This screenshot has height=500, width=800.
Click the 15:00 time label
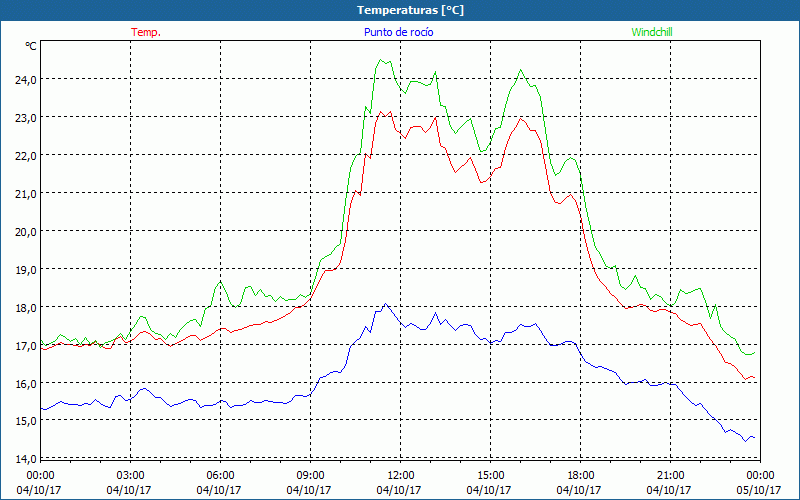[x=490, y=476]
